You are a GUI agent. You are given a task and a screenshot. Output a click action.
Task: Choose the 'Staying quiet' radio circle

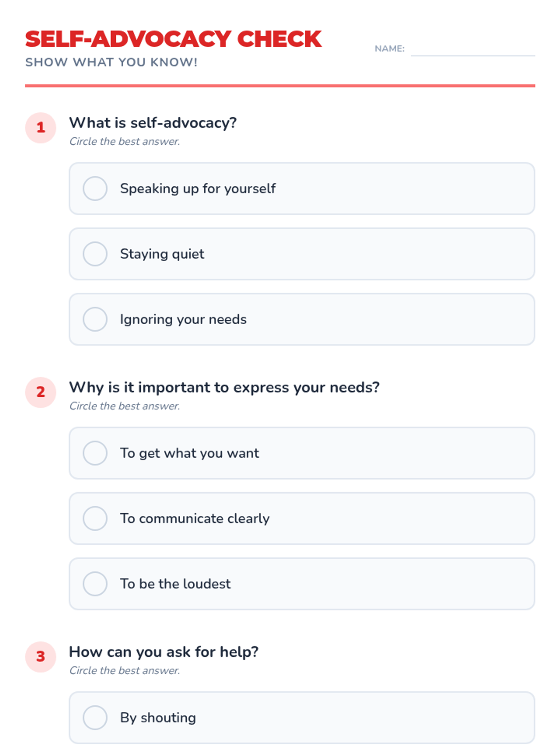pyautogui.click(x=95, y=254)
